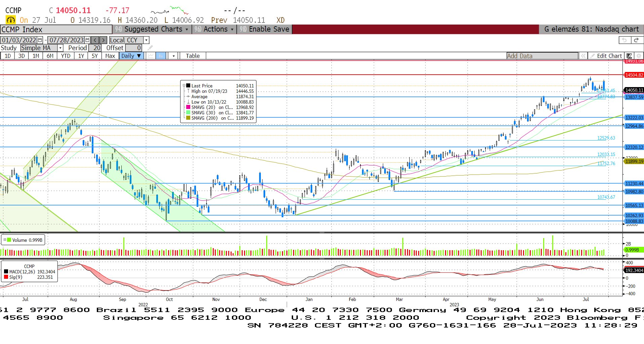
Task: Select the 3D range tab
Action: point(22,56)
